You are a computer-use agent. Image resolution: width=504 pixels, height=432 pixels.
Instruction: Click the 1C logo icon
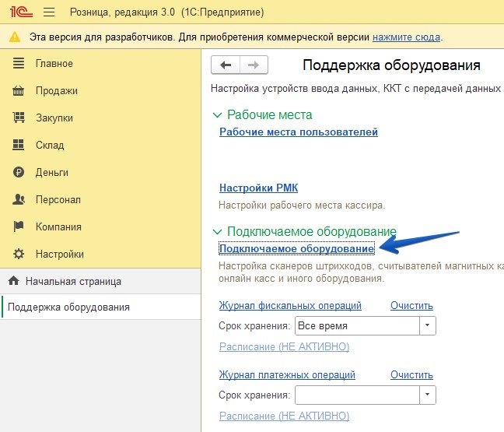point(18,12)
